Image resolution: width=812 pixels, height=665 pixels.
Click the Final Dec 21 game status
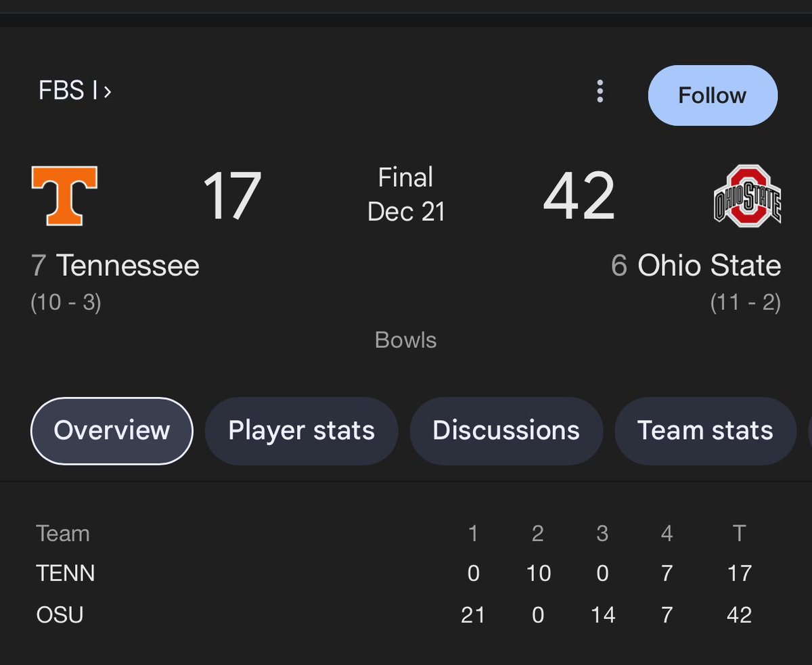(x=406, y=195)
